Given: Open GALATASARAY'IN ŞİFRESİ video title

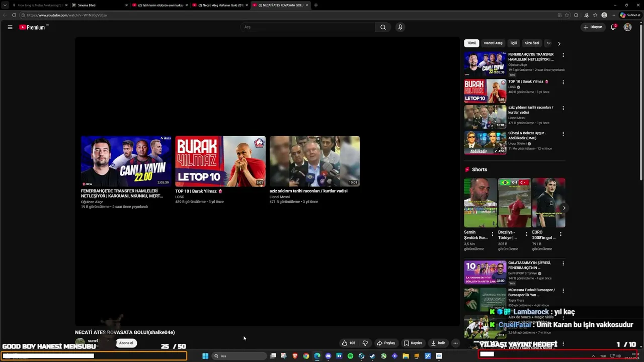Looking at the screenshot, I should pos(529,265).
